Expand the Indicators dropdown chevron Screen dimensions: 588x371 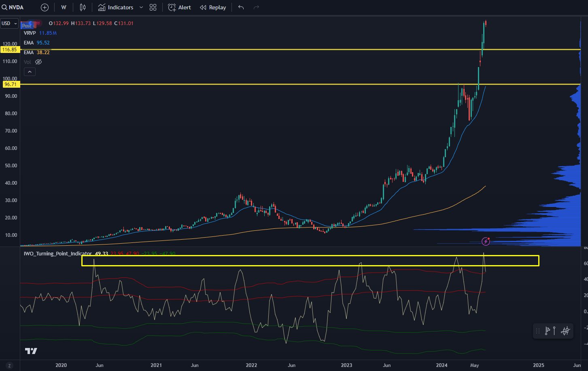140,7
